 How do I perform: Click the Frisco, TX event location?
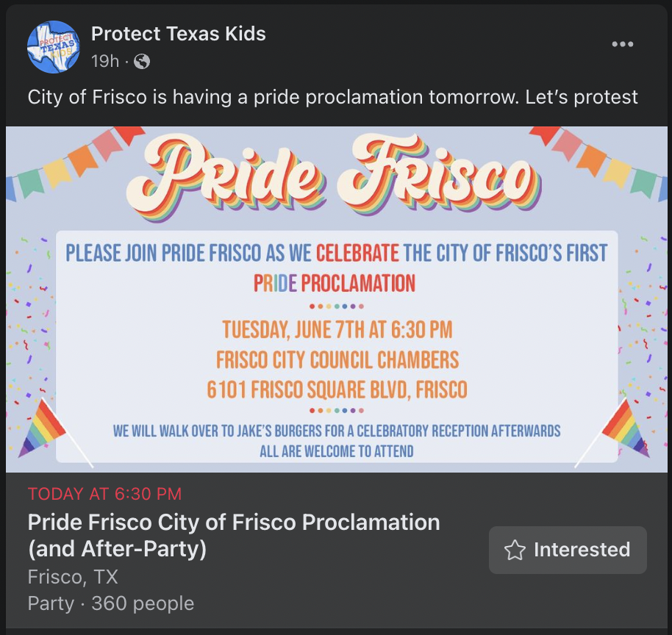click(x=73, y=577)
